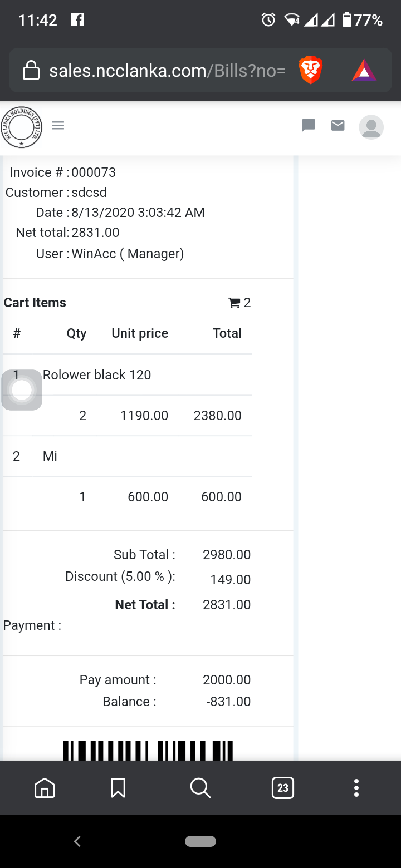Viewport: 401px width, 868px height.
Task: Open the mail envelope icon
Action: coord(338,126)
